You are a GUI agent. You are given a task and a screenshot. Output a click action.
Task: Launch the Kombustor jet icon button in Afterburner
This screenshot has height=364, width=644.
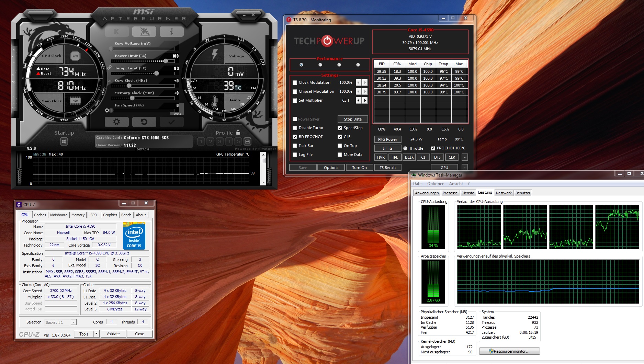[144, 32]
